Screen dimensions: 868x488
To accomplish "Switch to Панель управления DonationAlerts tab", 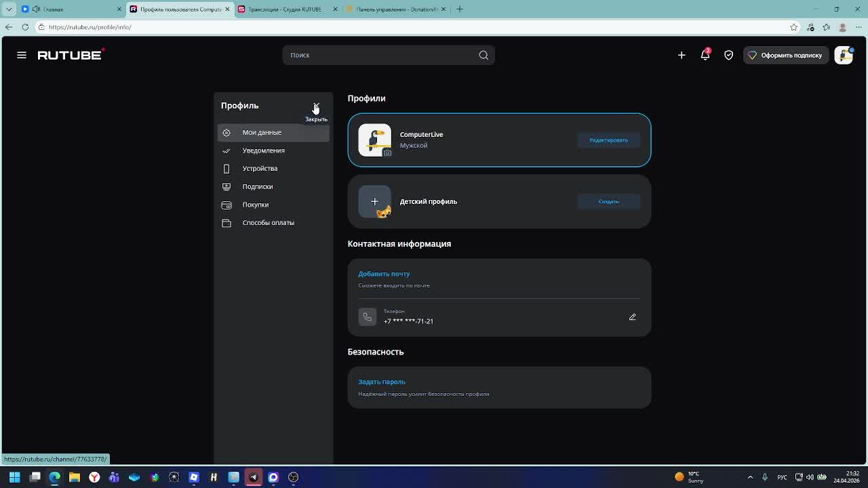I will [x=397, y=9].
